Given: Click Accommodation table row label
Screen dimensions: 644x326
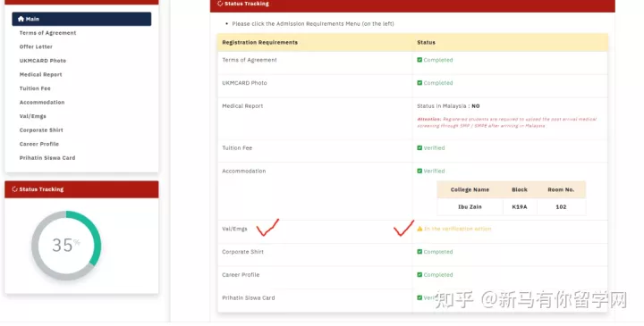Looking at the screenshot, I should tap(243, 171).
